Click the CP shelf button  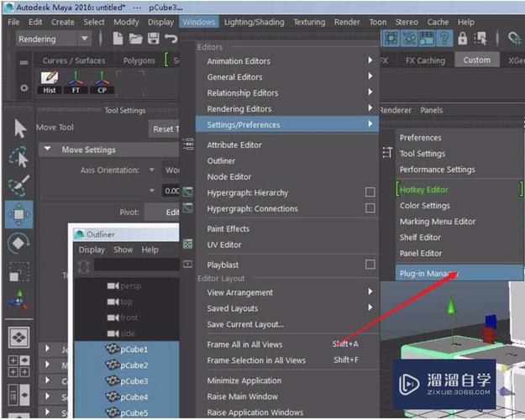click(102, 82)
